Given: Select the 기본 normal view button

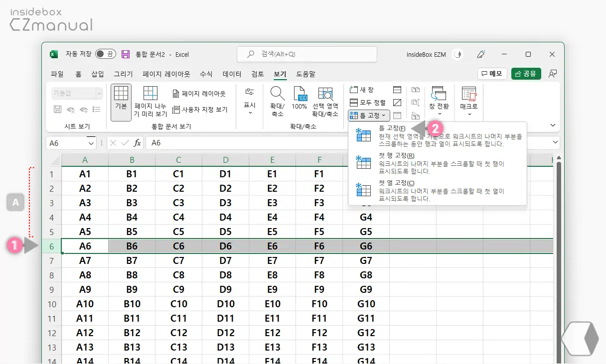Looking at the screenshot, I should (x=121, y=102).
